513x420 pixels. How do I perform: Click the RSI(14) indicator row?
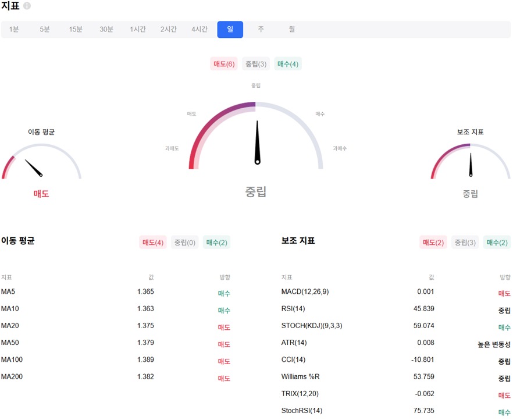point(297,309)
